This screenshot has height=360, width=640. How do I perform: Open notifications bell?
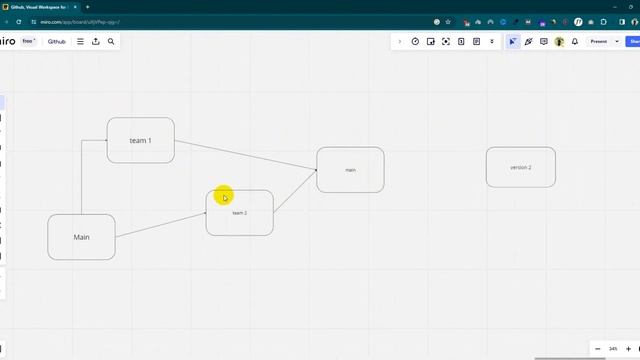(x=575, y=42)
